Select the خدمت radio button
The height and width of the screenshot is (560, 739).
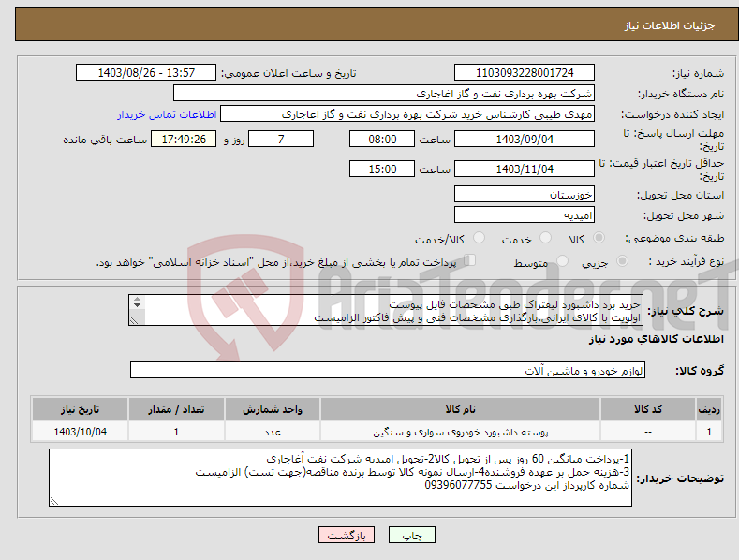pyautogui.click(x=545, y=238)
